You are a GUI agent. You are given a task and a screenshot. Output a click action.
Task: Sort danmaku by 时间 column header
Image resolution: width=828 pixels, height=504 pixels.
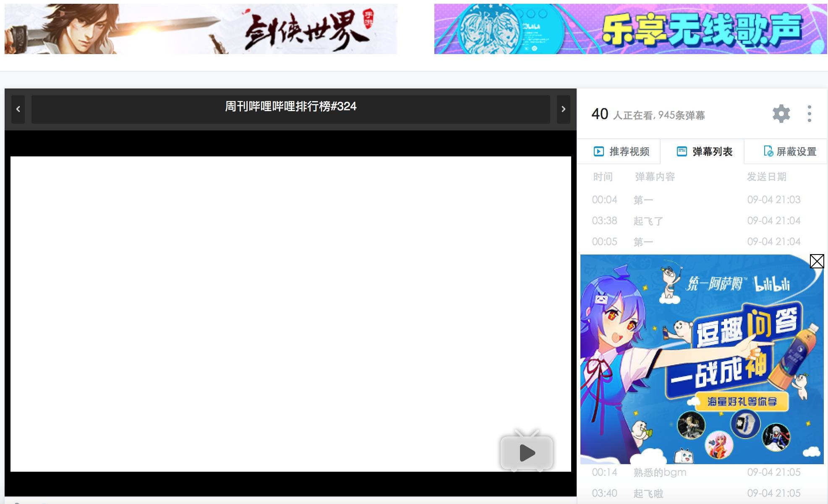click(603, 177)
